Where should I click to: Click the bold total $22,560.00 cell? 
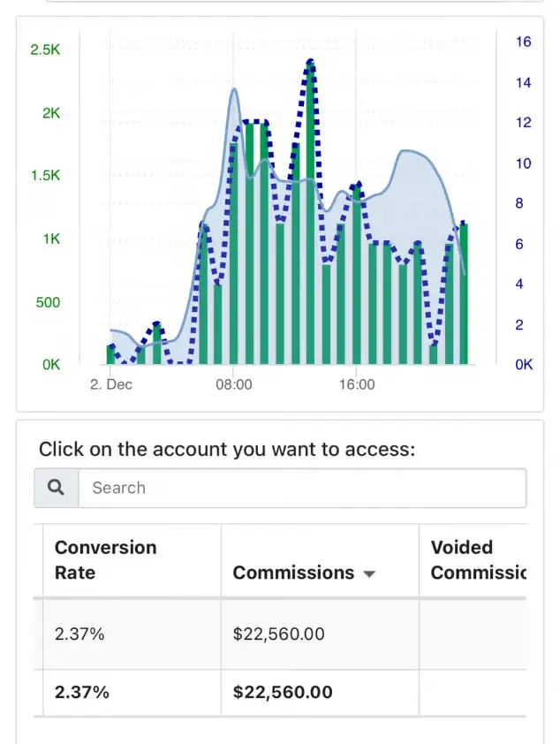click(x=283, y=692)
